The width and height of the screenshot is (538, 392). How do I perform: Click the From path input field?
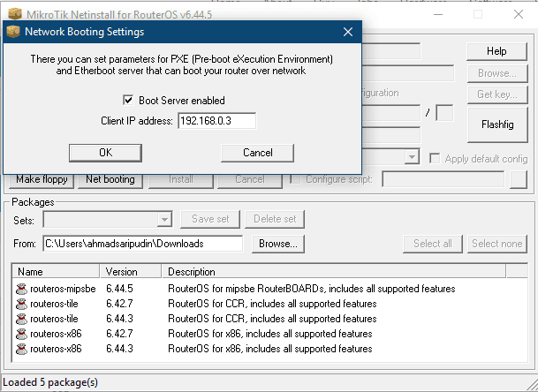143,244
